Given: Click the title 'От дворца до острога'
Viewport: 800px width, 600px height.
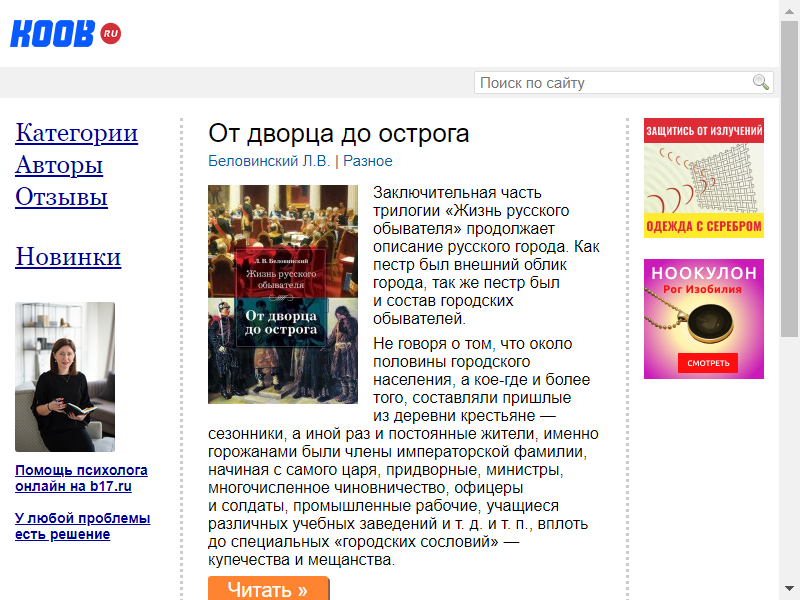Looking at the screenshot, I should coord(338,134).
